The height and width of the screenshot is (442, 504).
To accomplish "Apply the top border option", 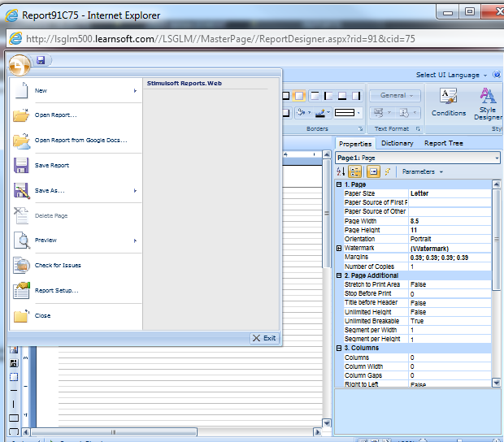I will 315,96.
